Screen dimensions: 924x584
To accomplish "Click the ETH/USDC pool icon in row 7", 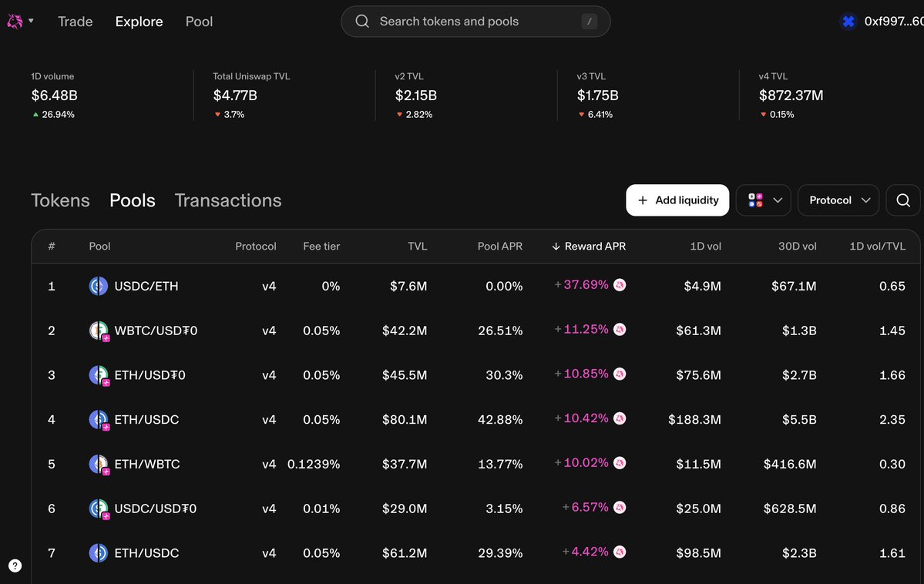I will 99,552.
